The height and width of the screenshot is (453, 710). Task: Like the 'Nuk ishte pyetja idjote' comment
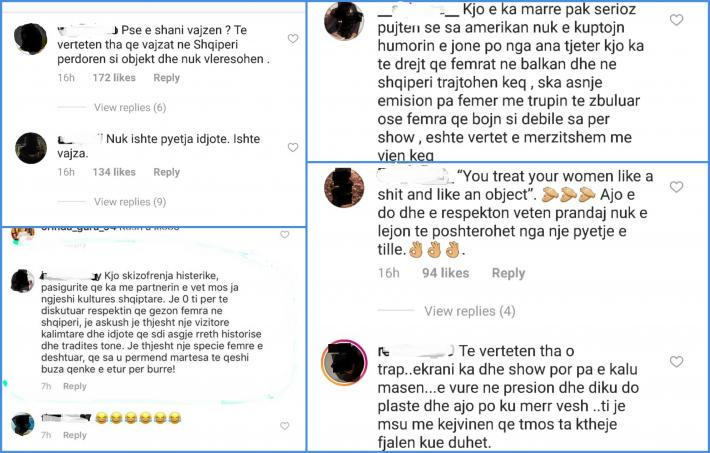(x=293, y=147)
